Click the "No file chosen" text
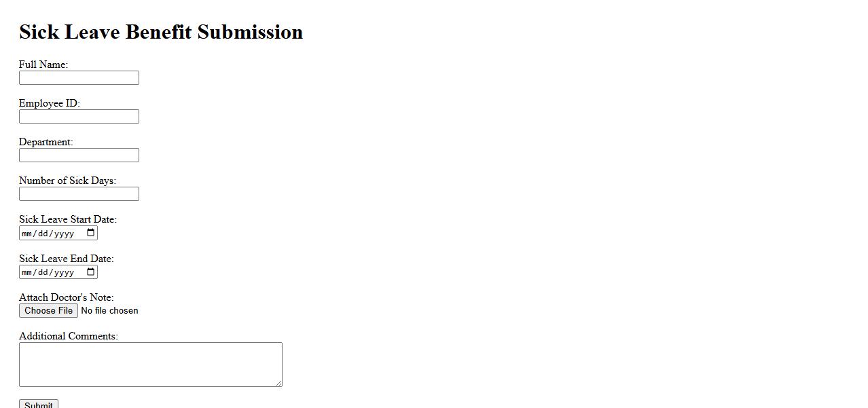The height and width of the screenshot is (408, 868). pos(109,311)
